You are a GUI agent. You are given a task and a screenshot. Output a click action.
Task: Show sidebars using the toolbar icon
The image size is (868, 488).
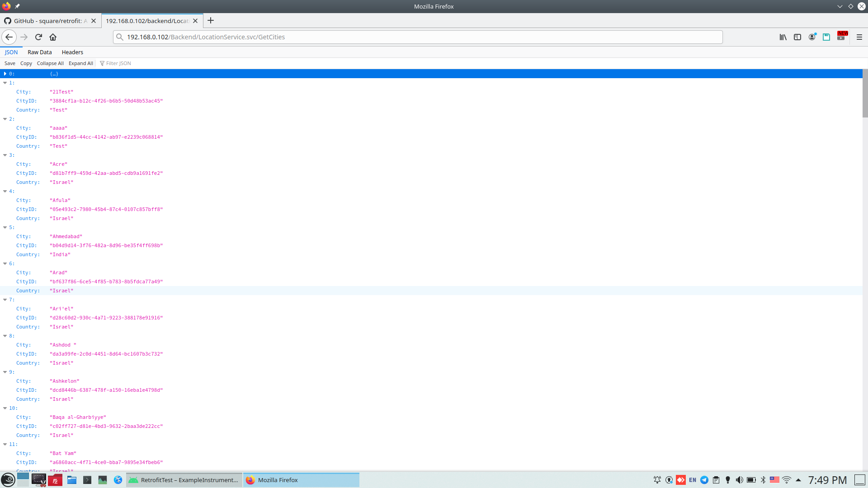coord(797,37)
